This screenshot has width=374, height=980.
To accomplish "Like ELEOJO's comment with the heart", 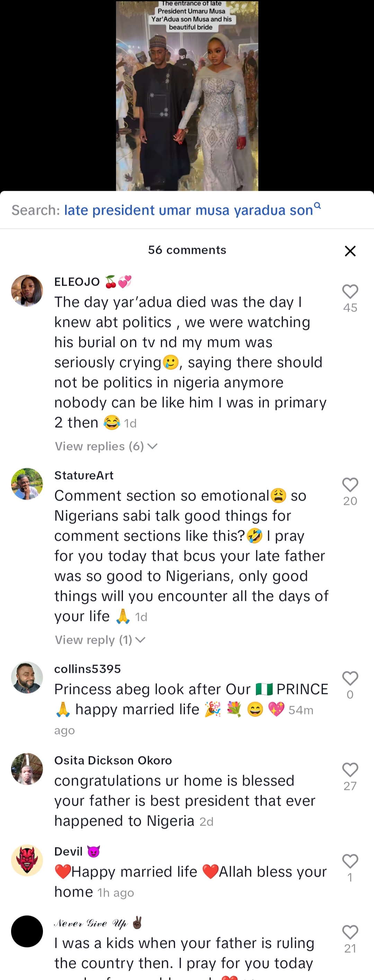I will 350,292.
